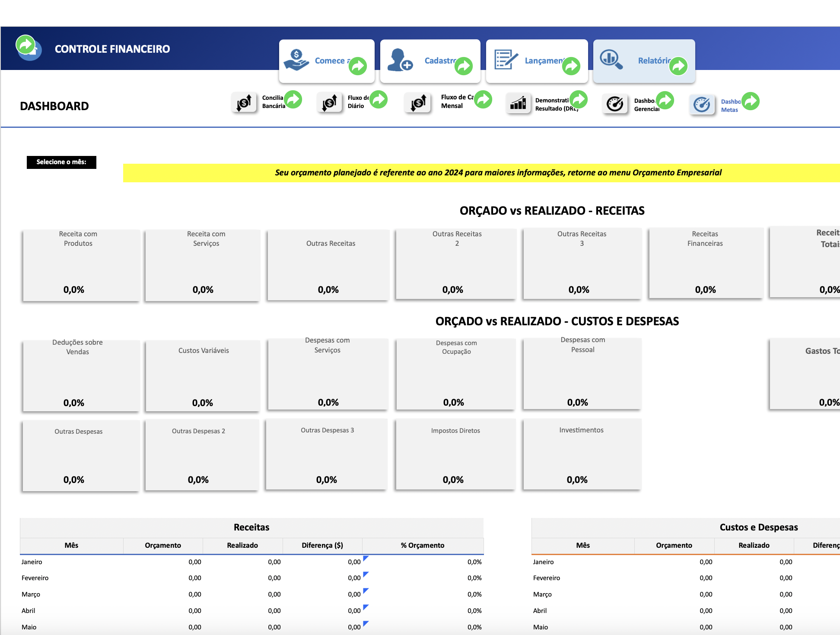This screenshot has width=840, height=635.
Task: Select the Dashboard Metas label
Action: (x=731, y=106)
